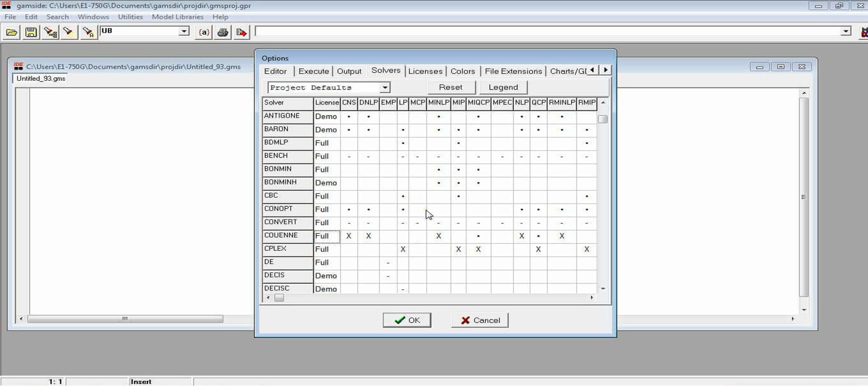The height and width of the screenshot is (386, 868).
Task: Toggle the CPLEX LP default cell
Action: (x=403, y=249)
